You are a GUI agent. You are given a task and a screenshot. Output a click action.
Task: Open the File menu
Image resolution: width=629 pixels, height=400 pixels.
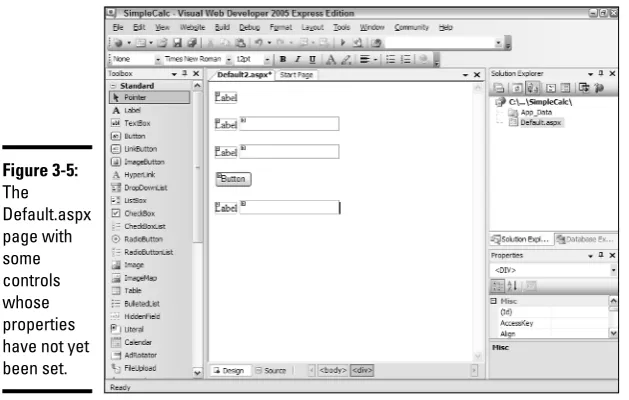118,27
